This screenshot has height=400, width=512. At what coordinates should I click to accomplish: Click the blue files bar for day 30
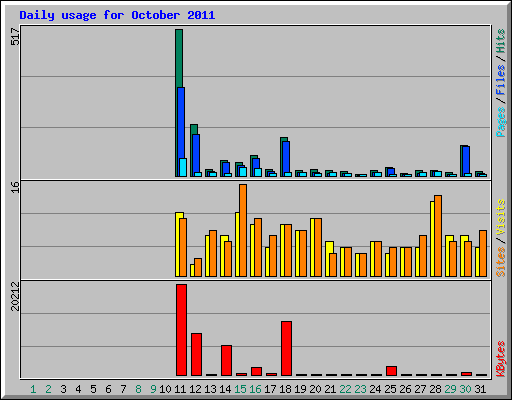tap(466, 160)
